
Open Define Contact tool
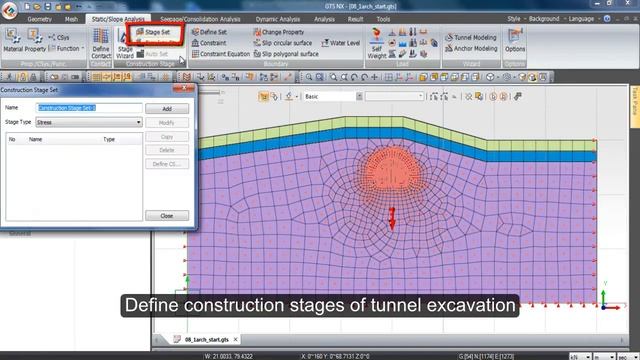pos(101,44)
